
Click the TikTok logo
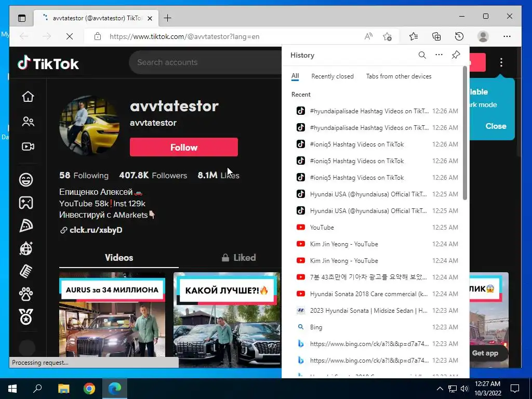48,63
